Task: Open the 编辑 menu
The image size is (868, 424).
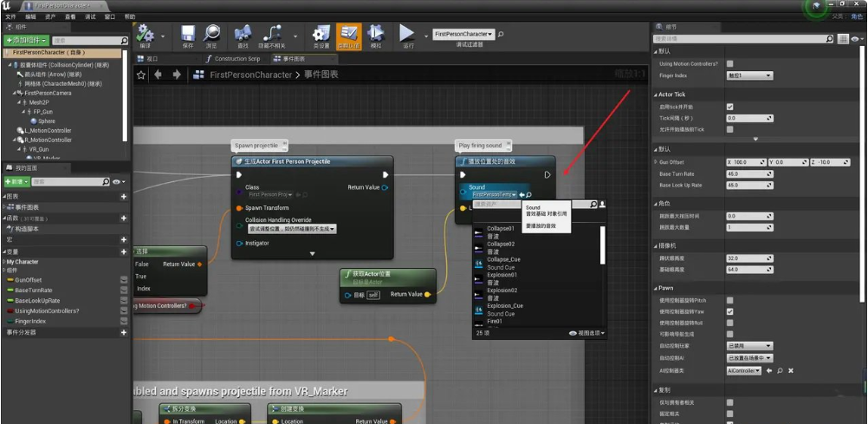Action: tap(30, 16)
